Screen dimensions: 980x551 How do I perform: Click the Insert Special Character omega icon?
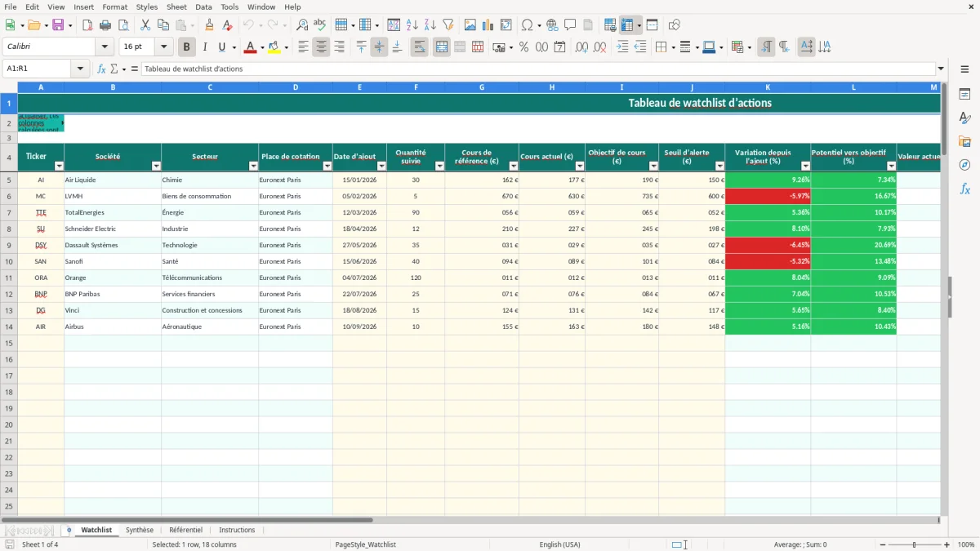(527, 25)
